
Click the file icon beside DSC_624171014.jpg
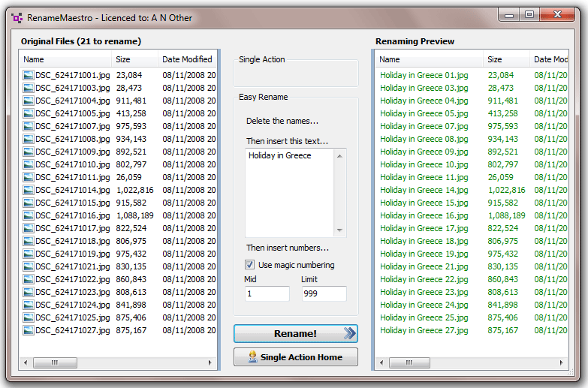28,190
